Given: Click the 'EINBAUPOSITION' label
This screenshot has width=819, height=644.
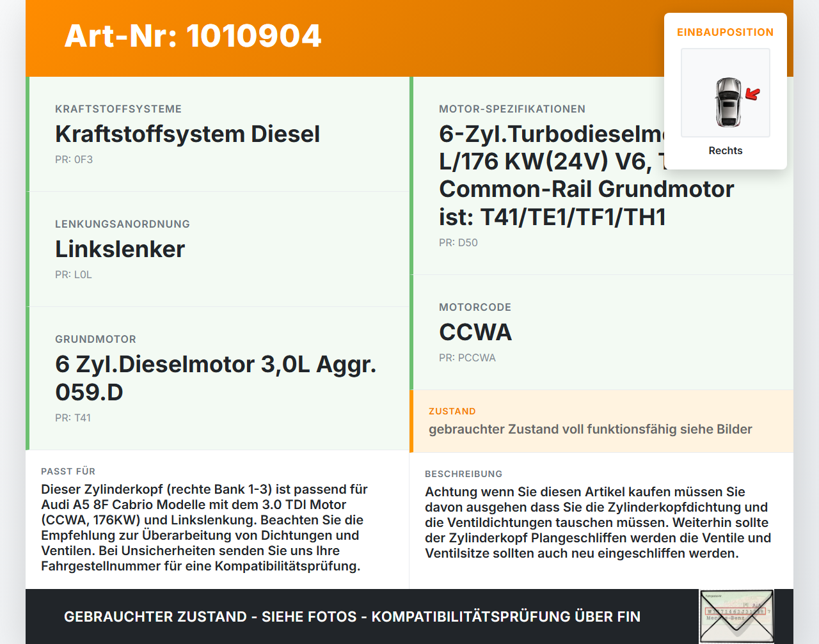Looking at the screenshot, I should tap(726, 32).
